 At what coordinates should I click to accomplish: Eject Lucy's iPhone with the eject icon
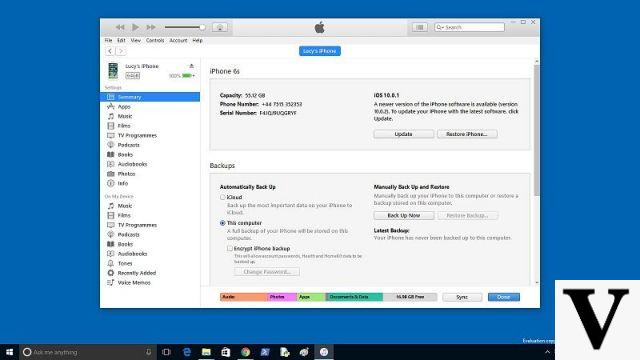click(191, 66)
